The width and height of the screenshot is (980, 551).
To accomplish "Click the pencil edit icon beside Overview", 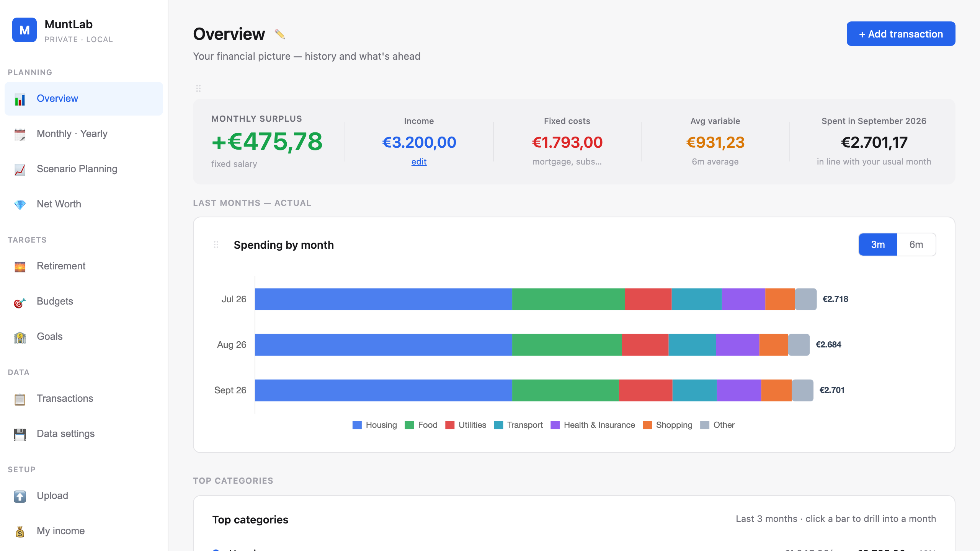I will 280,34.
